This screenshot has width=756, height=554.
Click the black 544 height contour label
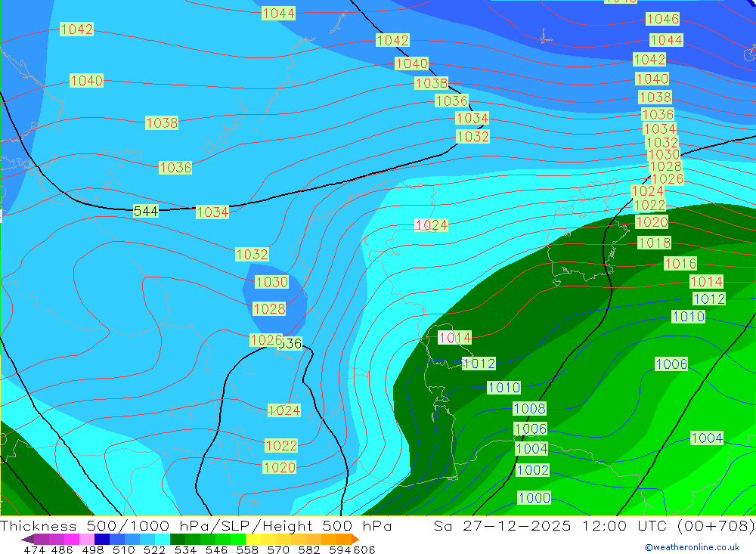tap(146, 211)
